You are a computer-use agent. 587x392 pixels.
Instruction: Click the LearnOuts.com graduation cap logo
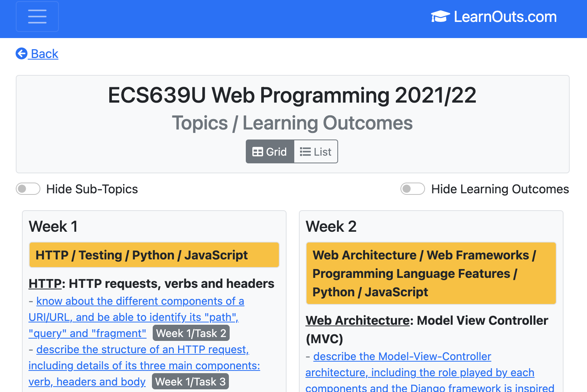click(440, 16)
